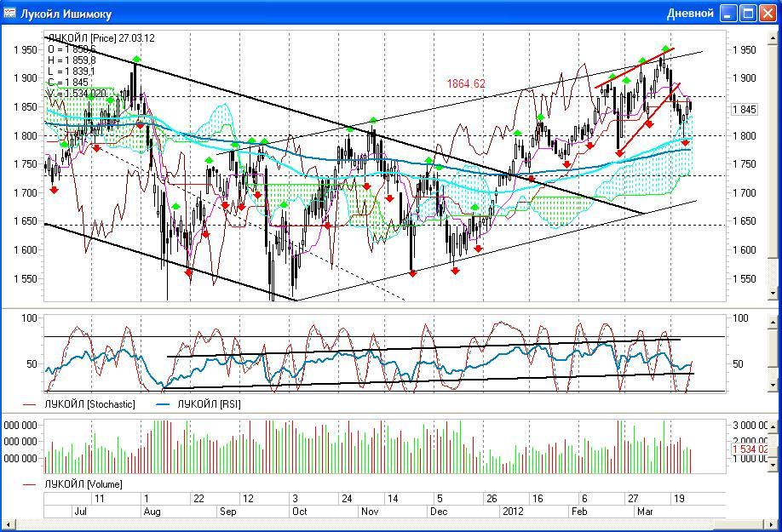The height and width of the screenshot is (532, 782).
Task: Close the Лукойл Ишимоку chart window
Action: coord(768,14)
